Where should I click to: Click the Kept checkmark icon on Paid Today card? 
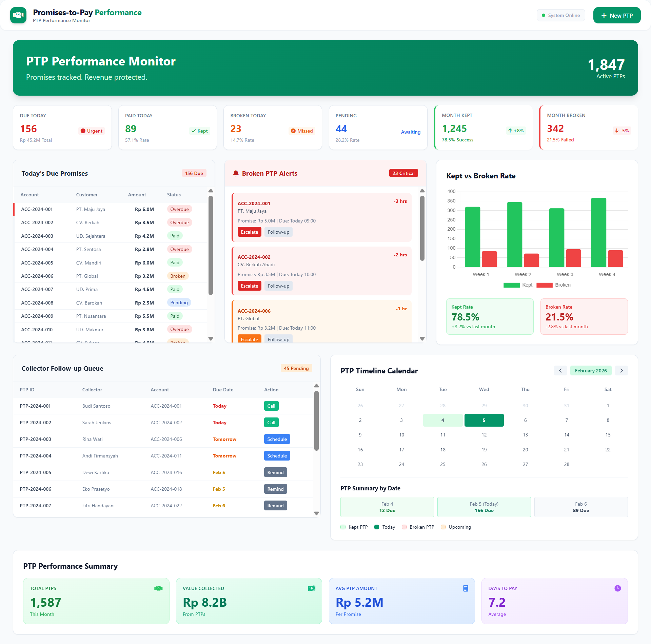(x=193, y=131)
